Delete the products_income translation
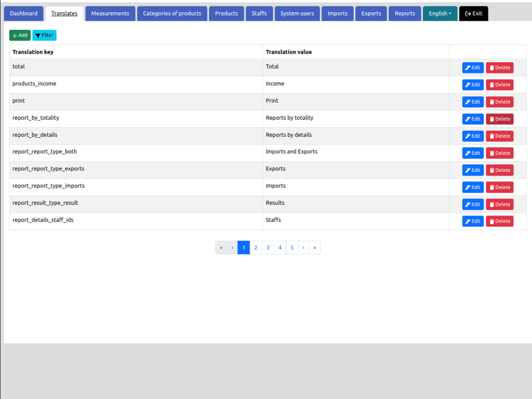532x399 pixels. click(x=500, y=85)
